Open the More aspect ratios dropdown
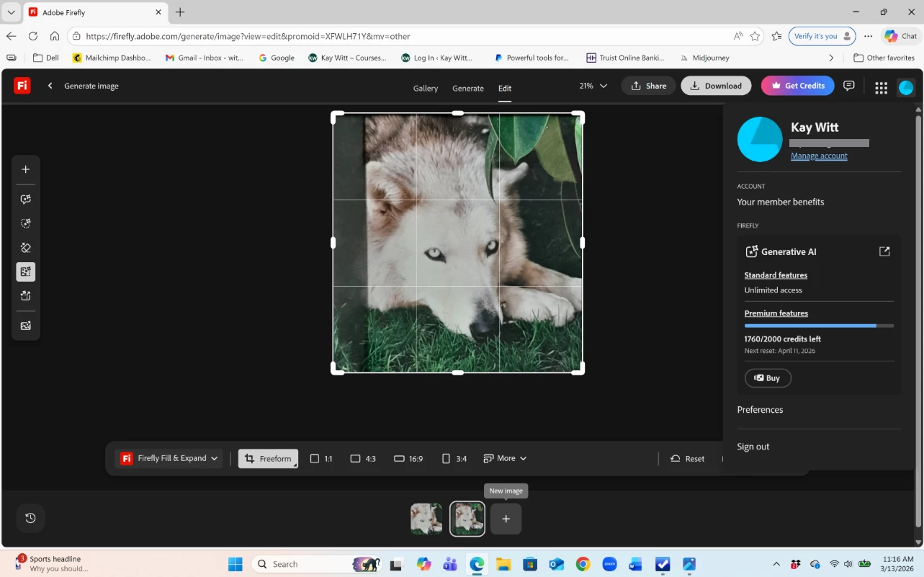Viewport: 924px width, 577px height. pos(505,458)
